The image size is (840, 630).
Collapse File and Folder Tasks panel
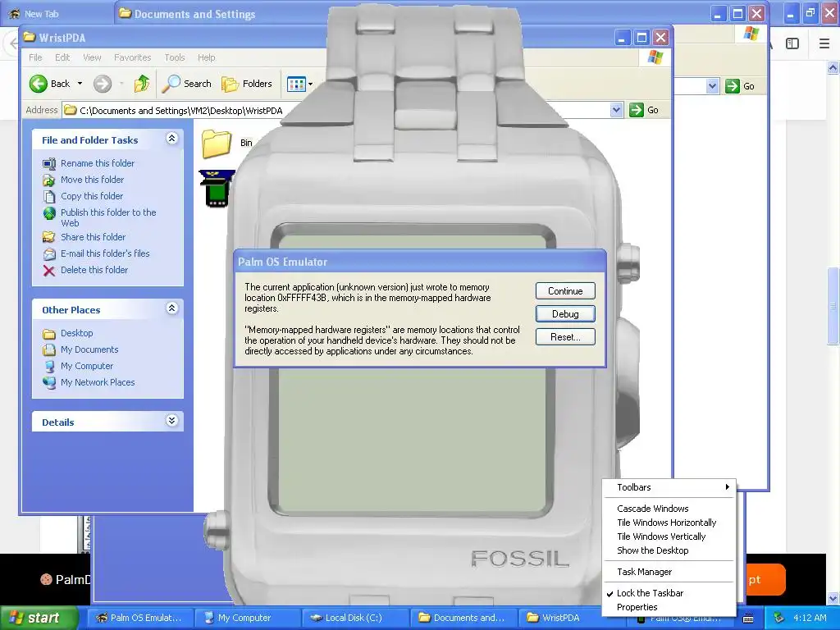[171, 139]
